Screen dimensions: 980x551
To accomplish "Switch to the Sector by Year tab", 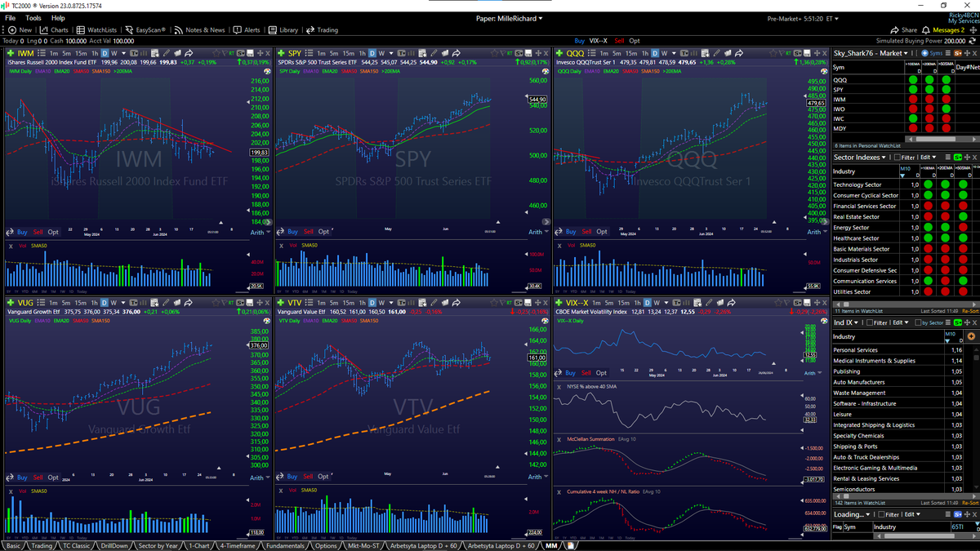I will (x=158, y=545).
